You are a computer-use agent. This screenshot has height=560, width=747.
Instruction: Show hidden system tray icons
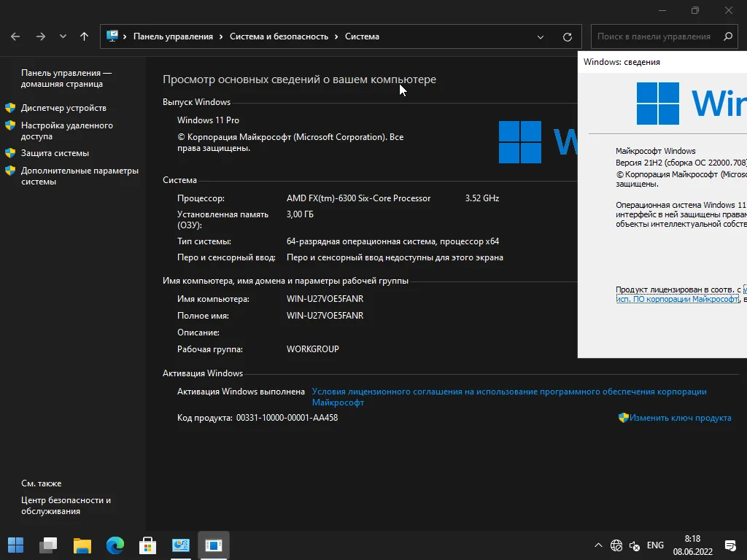tap(598, 545)
